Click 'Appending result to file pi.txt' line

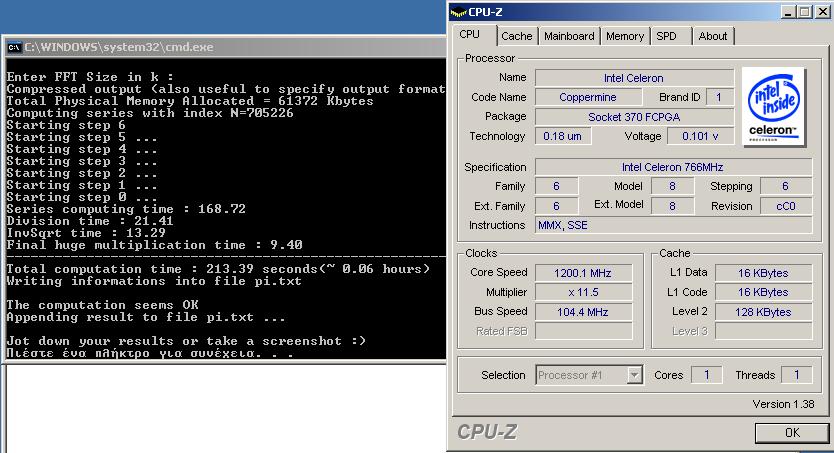(146, 317)
